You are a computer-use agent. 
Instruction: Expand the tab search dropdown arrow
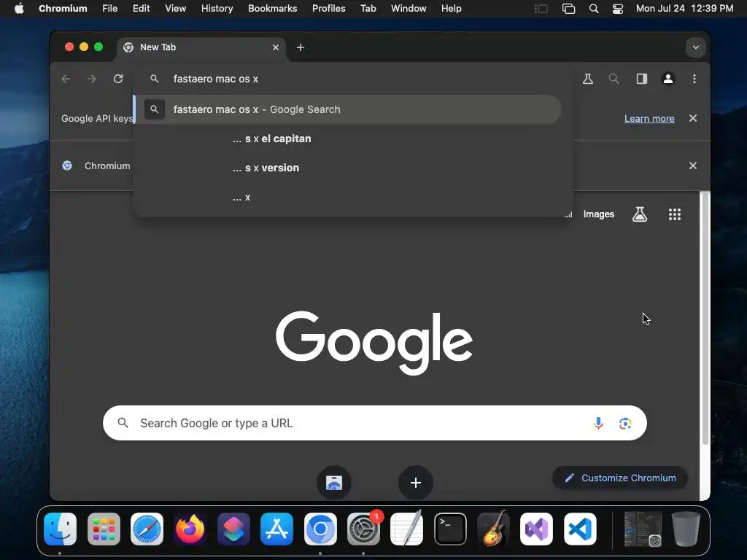point(695,47)
